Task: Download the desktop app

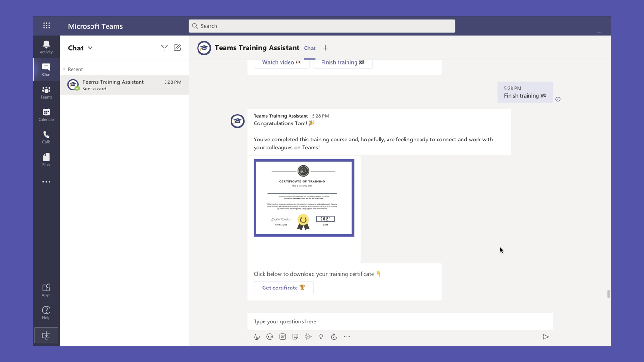Action: click(x=46, y=335)
